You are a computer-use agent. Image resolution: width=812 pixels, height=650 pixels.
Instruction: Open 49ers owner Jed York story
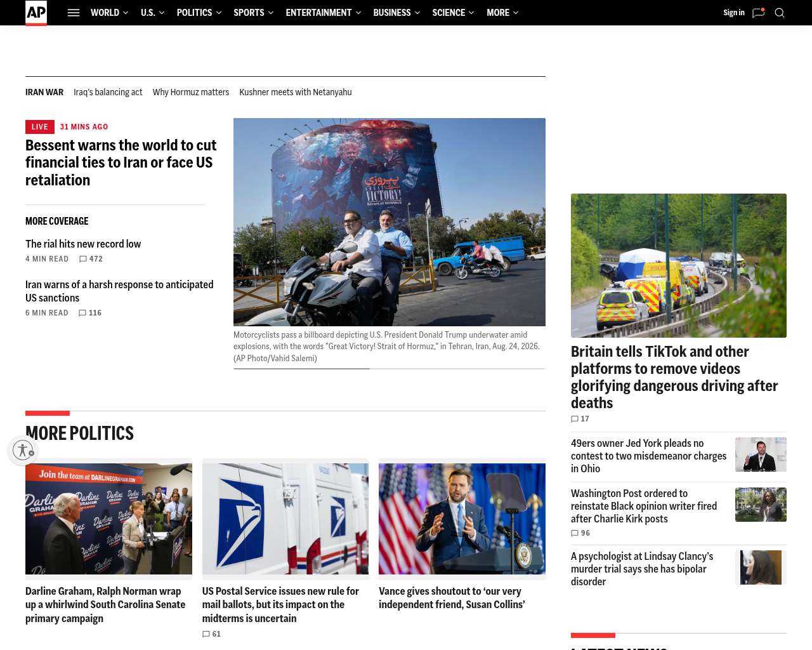click(x=648, y=456)
